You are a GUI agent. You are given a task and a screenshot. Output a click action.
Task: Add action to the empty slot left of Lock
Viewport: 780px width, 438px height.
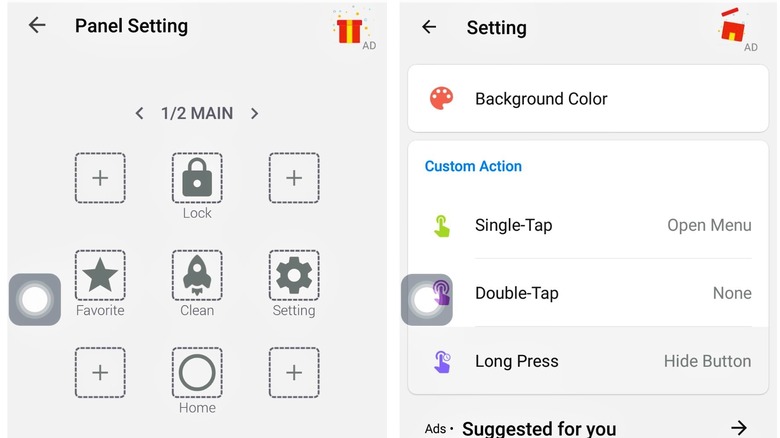click(x=100, y=178)
